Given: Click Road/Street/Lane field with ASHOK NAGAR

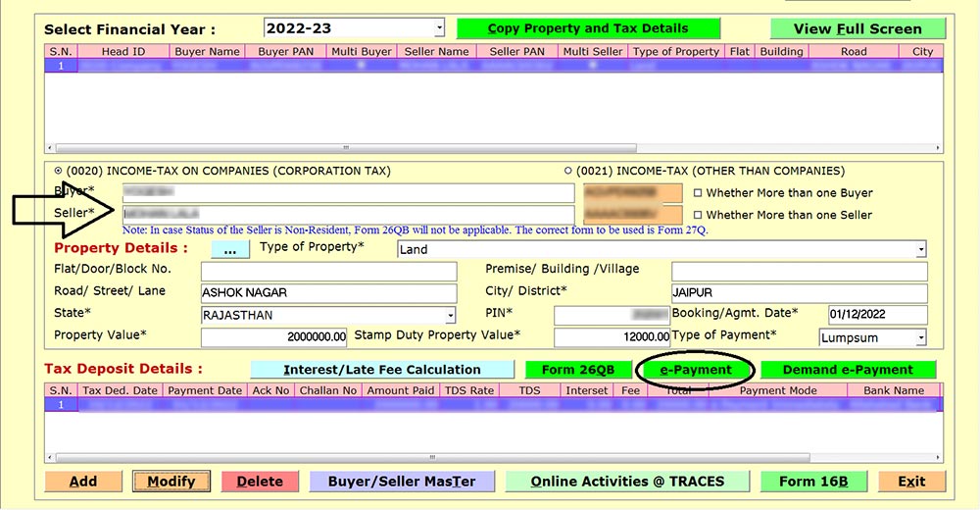Looking at the screenshot, I should pos(328,293).
